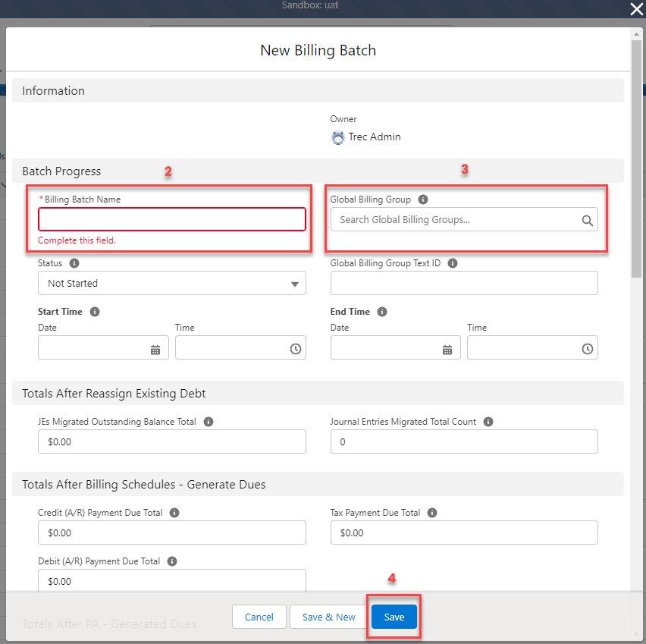Click the Tax Payment Due Total info icon
The width and height of the screenshot is (646, 644).
tap(431, 513)
